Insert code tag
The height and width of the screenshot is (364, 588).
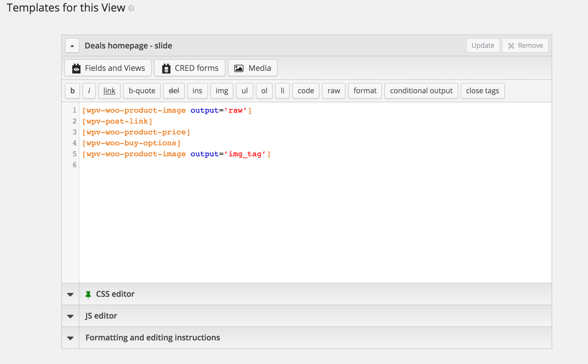(306, 91)
